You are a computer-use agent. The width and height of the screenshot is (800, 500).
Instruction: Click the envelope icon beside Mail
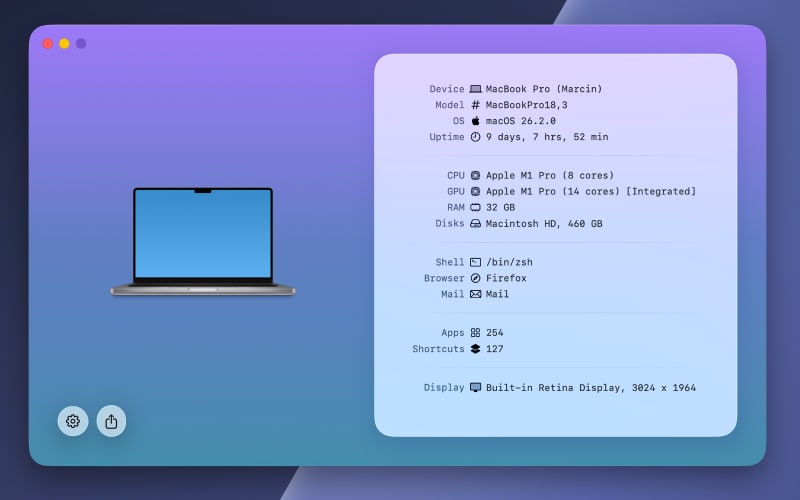(475, 294)
